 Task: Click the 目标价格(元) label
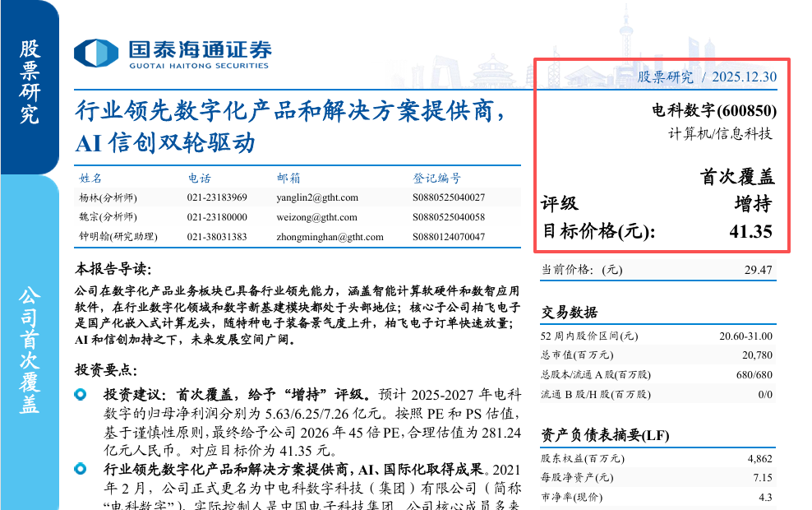pos(599,231)
